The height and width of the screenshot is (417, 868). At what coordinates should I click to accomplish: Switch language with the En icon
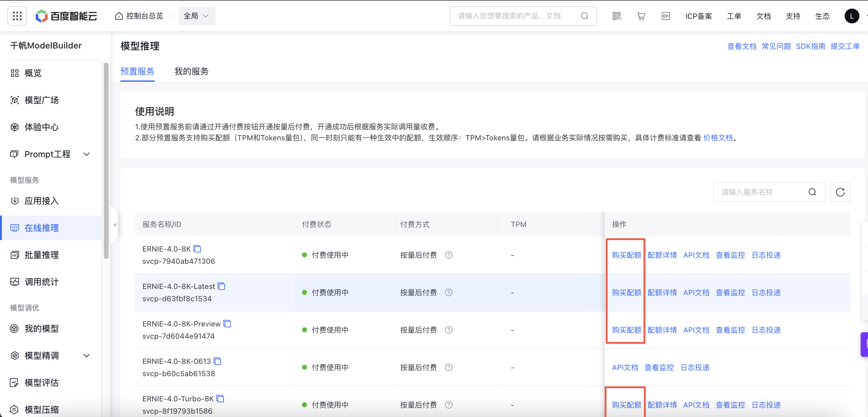pyautogui.click(x=665, y=16)
